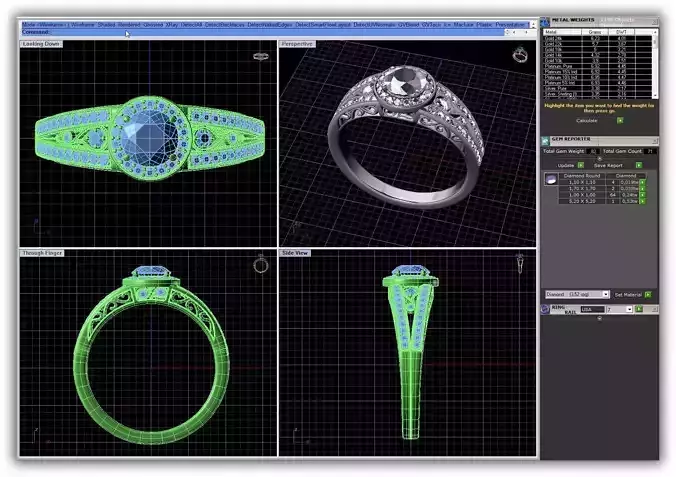Click ring thumbnail icon in Looking Down viewport
The height and width of the screenshot is (477, 676).
(x=260, y=56)
